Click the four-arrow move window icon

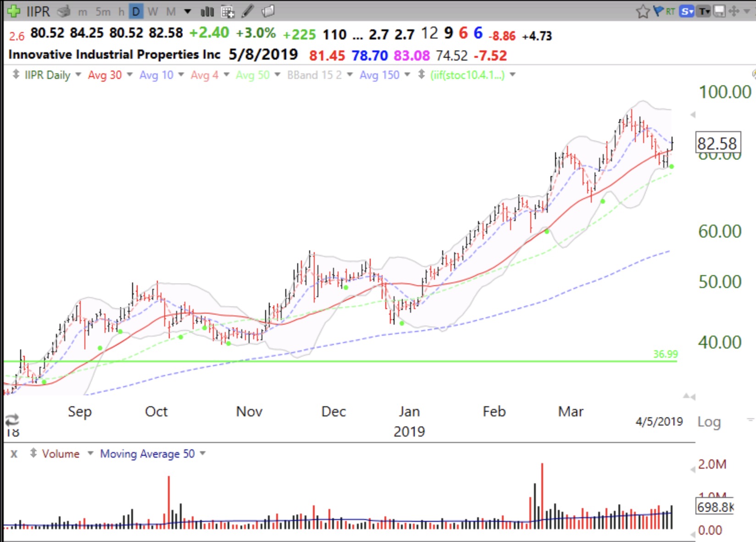(734, 11)
